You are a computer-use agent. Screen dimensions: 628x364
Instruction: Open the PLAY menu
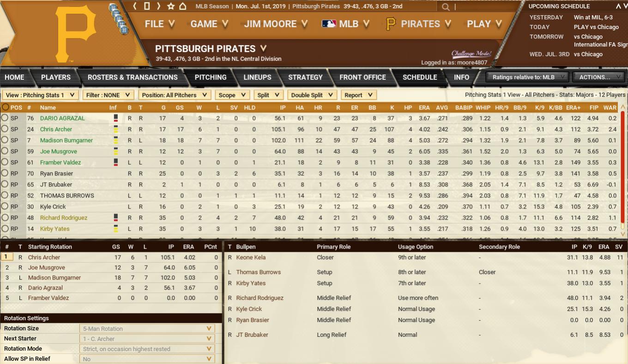[x=484, y=24]
